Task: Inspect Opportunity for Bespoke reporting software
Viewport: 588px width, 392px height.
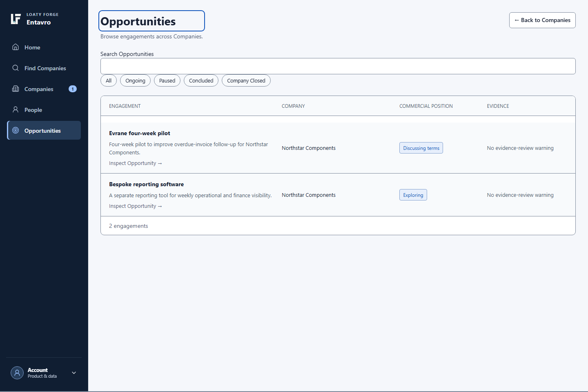Action: click(136, 206)
